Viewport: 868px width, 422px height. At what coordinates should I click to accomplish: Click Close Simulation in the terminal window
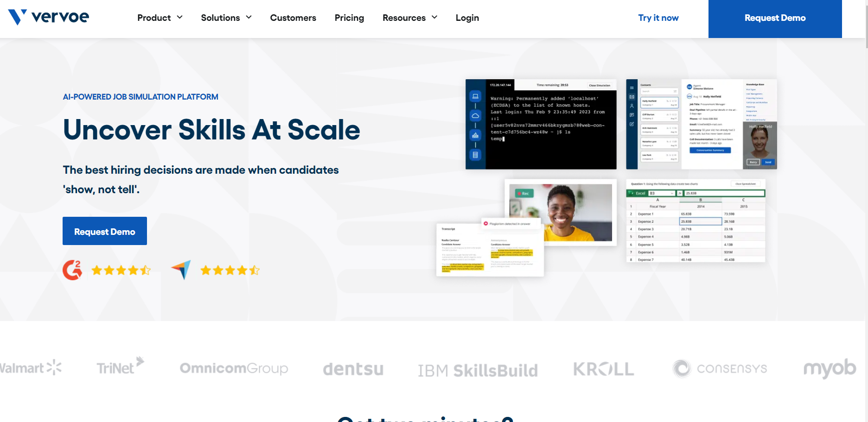click(x=600, y=85)
